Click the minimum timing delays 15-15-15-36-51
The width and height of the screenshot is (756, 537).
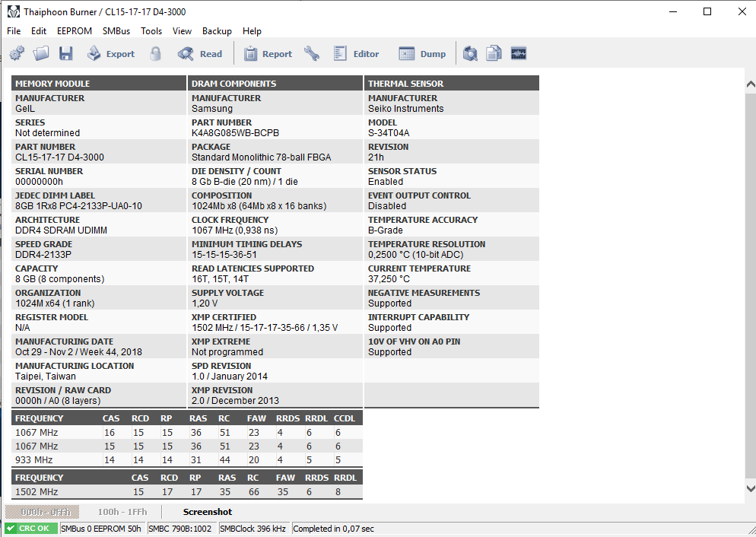(x=224, y=255)
